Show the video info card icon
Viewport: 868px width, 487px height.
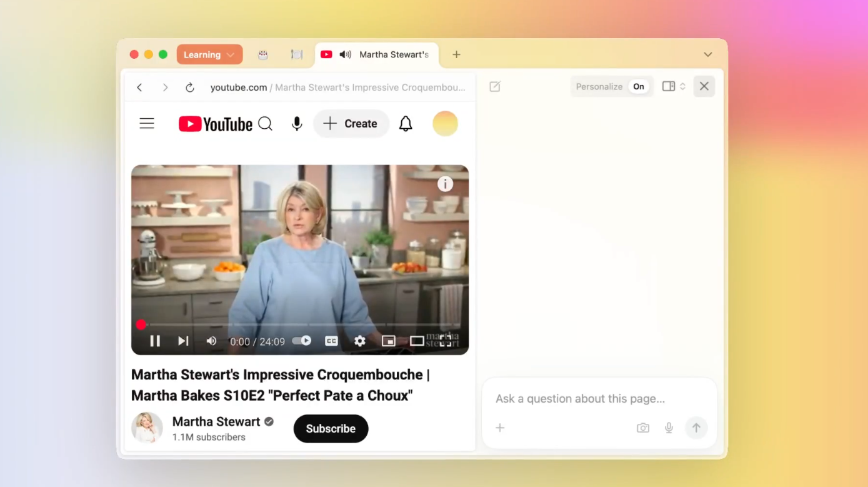tap(445, 184)
